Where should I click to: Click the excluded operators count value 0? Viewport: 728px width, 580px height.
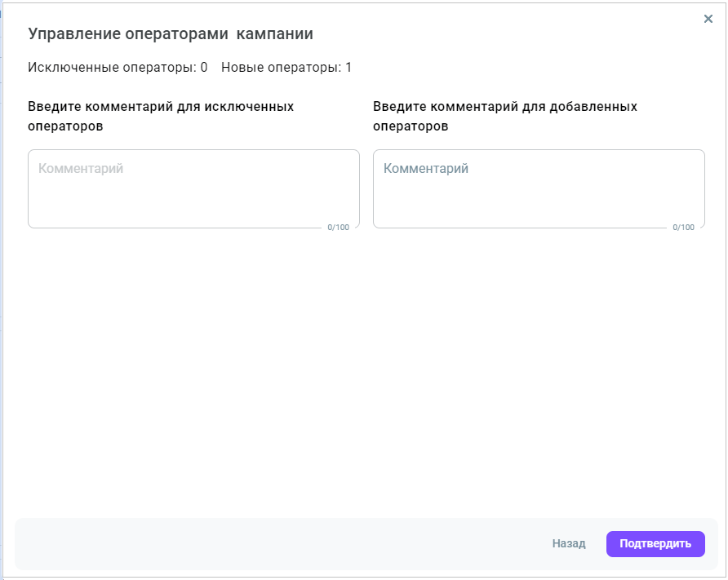click(203, 68)
